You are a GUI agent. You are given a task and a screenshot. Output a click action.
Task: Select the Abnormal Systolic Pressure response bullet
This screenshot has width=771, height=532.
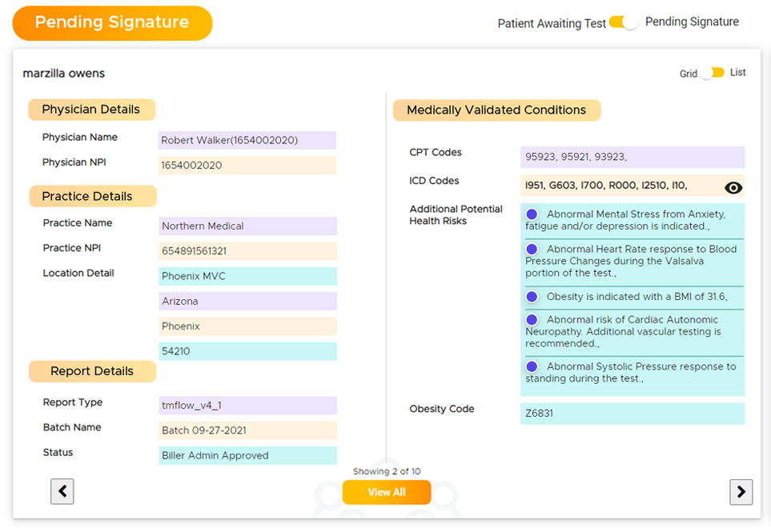[x=532, y=367]
